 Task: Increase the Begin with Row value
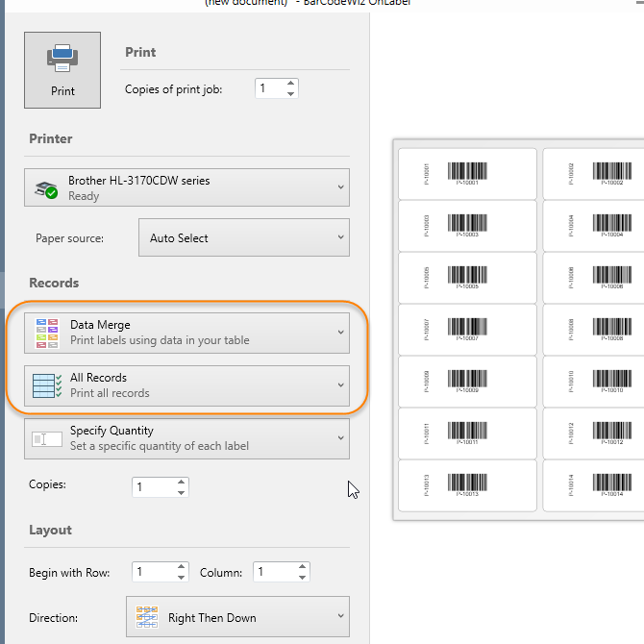(181, 567)
